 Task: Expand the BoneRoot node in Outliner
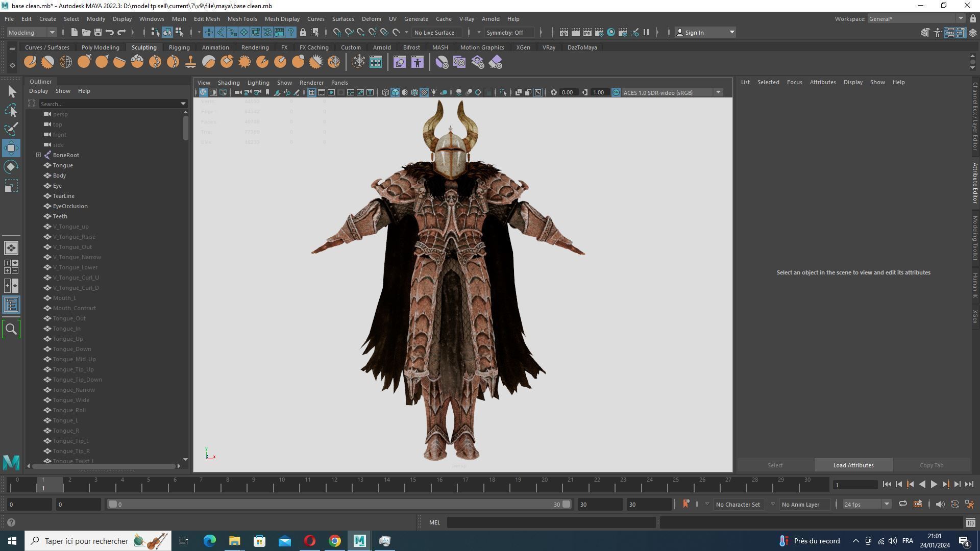(x=38, y=155)
